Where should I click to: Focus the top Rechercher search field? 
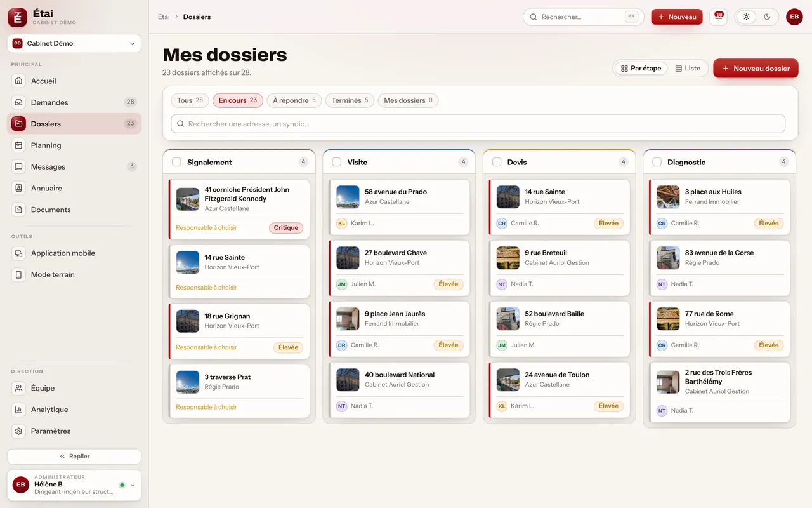click(583, 17)
